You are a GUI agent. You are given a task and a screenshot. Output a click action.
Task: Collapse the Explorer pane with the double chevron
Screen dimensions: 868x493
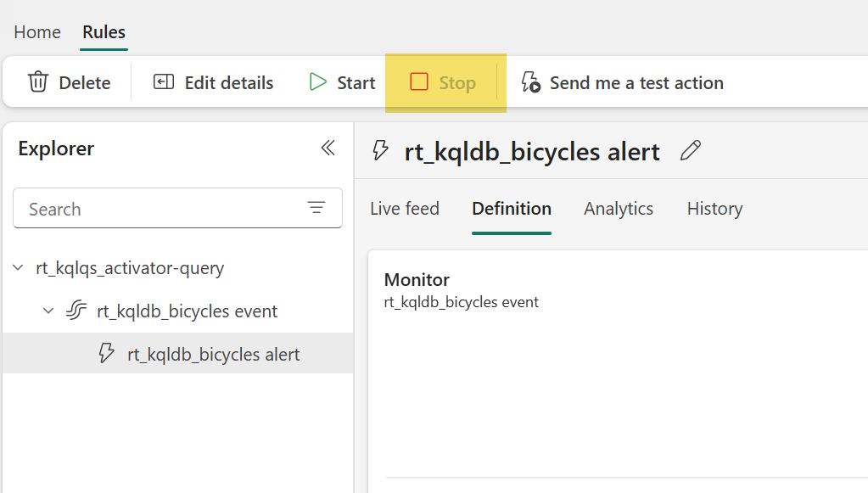328,148
